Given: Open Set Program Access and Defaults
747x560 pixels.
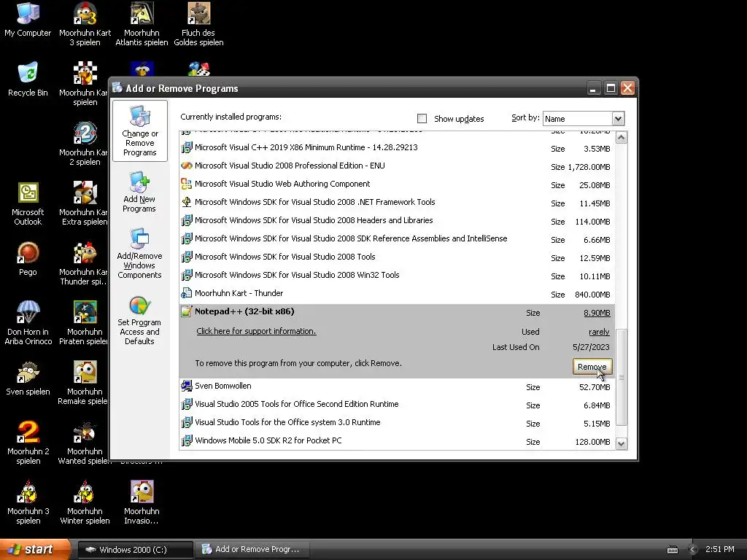Looking at the screenshot, I should coord(139,321).
